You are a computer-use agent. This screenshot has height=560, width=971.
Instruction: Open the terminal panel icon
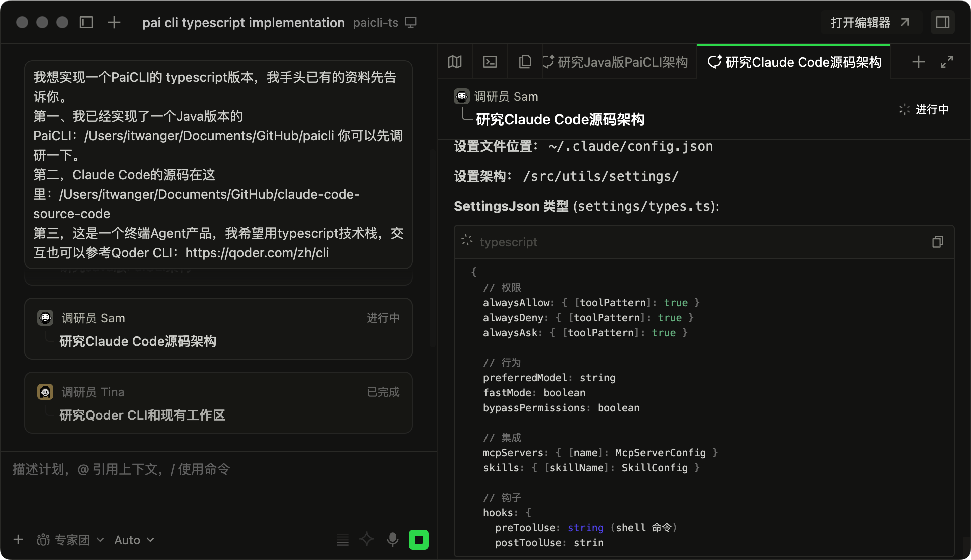[x=490, y=62]
